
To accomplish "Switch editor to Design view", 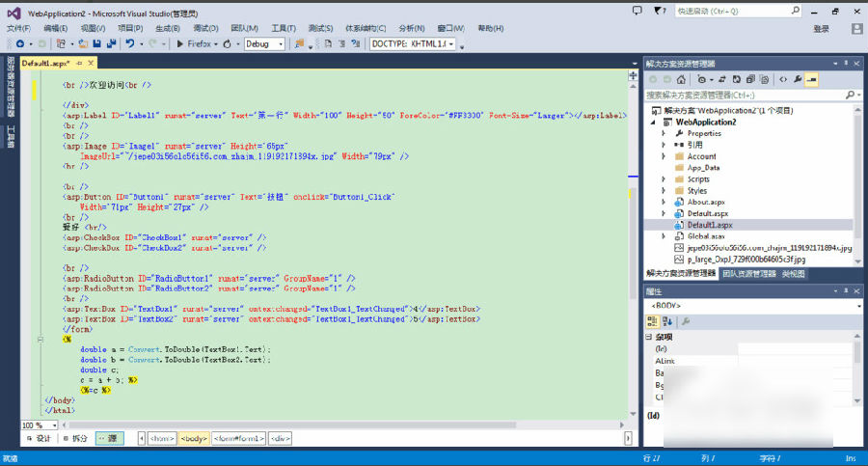I will coord(39,438).
